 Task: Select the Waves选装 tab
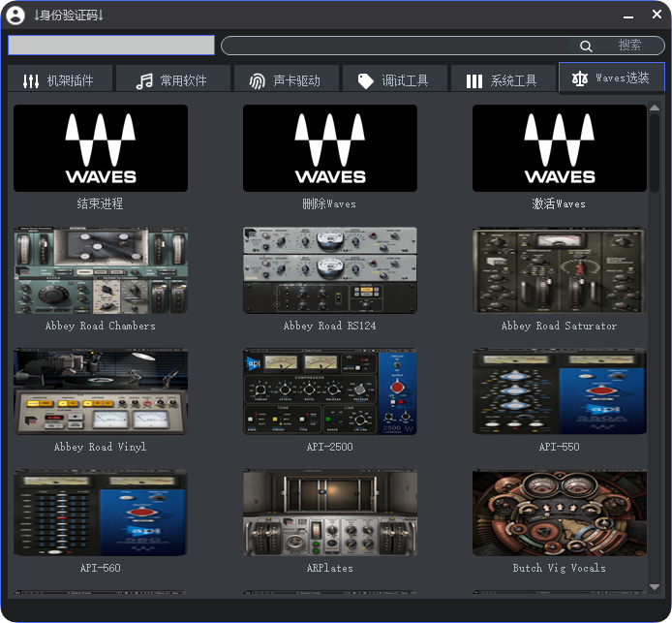tap(612, 77)
